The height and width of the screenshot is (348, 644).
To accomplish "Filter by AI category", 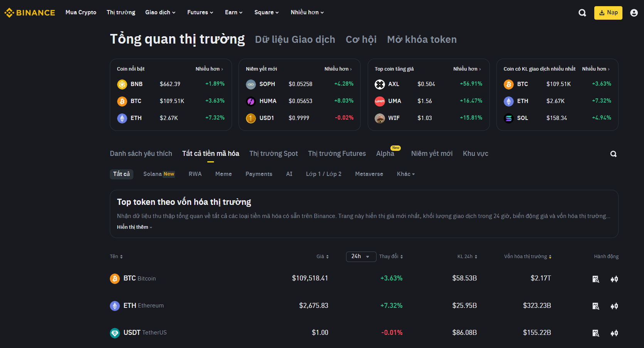I will point(289,174).
